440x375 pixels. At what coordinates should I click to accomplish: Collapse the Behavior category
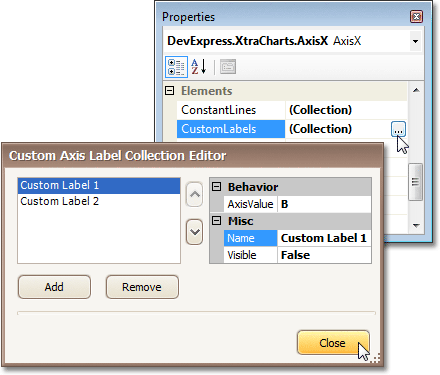[x=217, y=187]
